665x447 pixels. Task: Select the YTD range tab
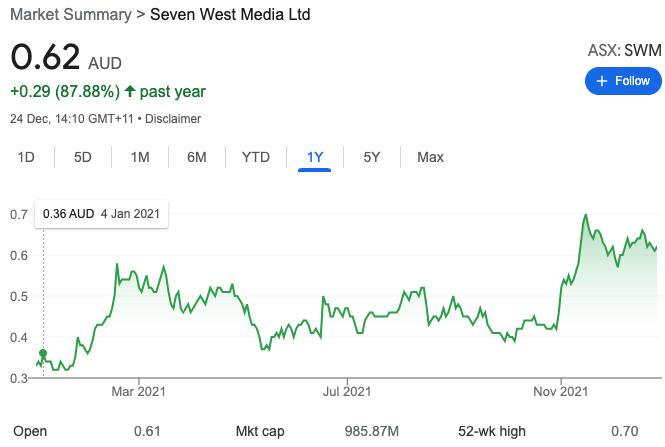pyautogui.click(x=256, y=157)
